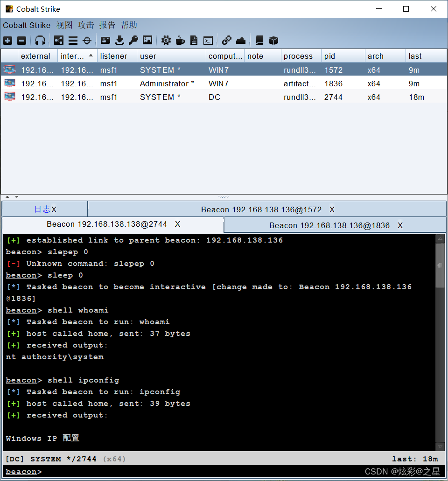
Task: Generate Windows executable gear icon
Action: (166, 40)
